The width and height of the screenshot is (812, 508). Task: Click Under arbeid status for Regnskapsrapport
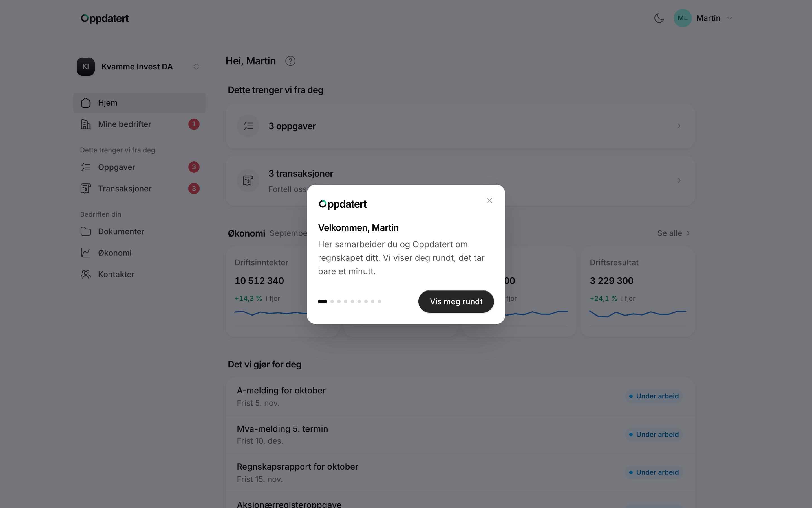[654, 472]
